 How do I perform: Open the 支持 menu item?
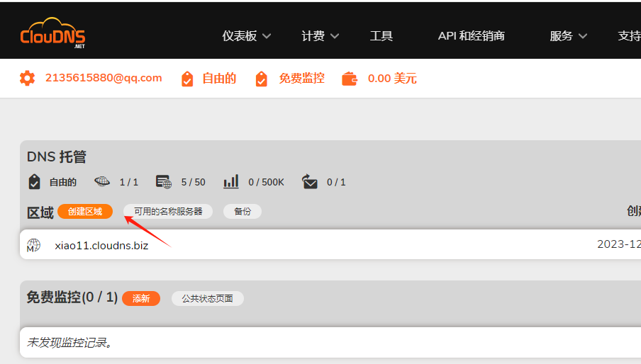(x=629, y=36)
